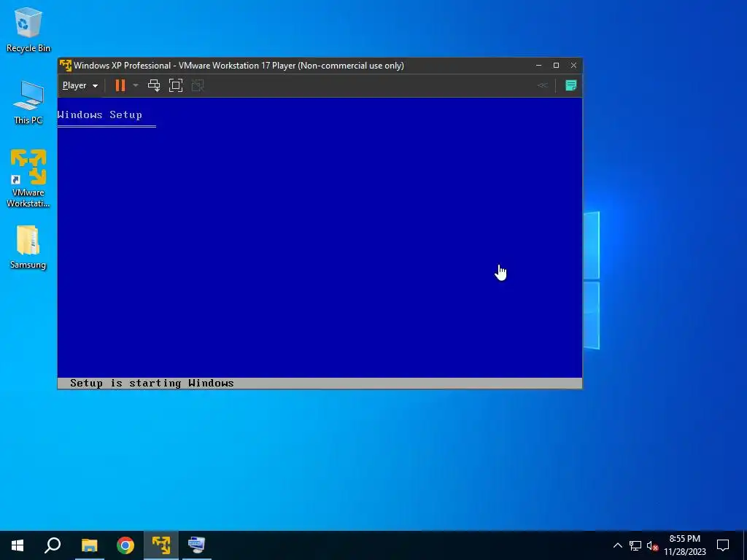The width and height of the screenshot is (747, 560).
Task: Click VMware Player taskbar button
Action: (x=161, y=545)
